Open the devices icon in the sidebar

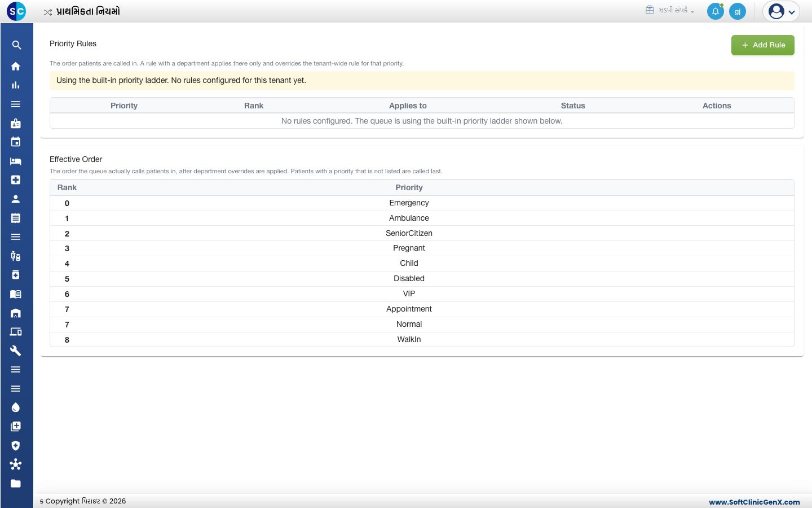(16, 332)
